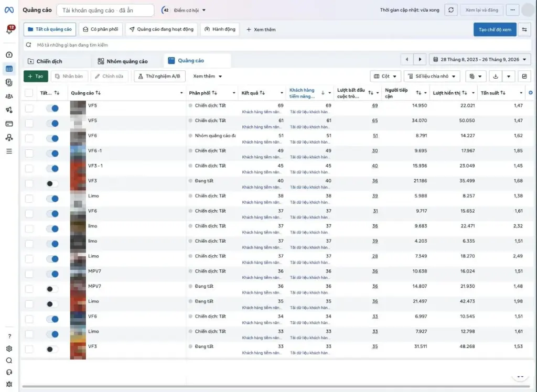Click the green Tạo button
Image resolution: width=537 pixels, height=392 pixels.
point(36,77)
